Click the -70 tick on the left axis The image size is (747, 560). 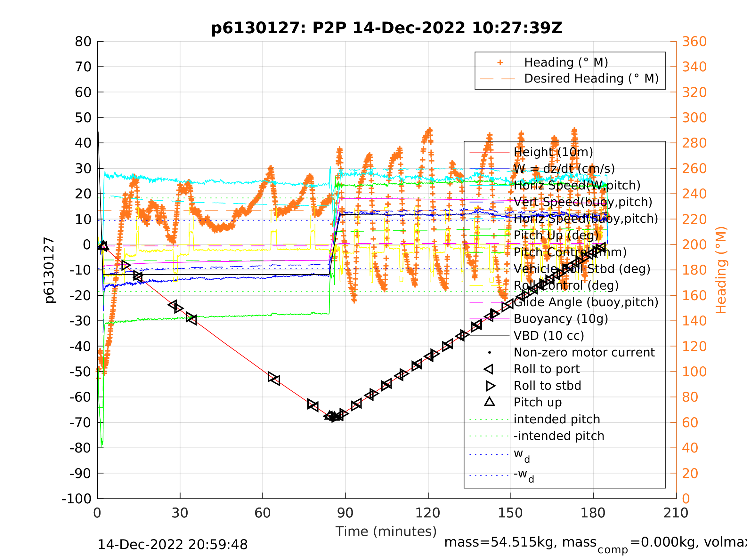point(80,423)
